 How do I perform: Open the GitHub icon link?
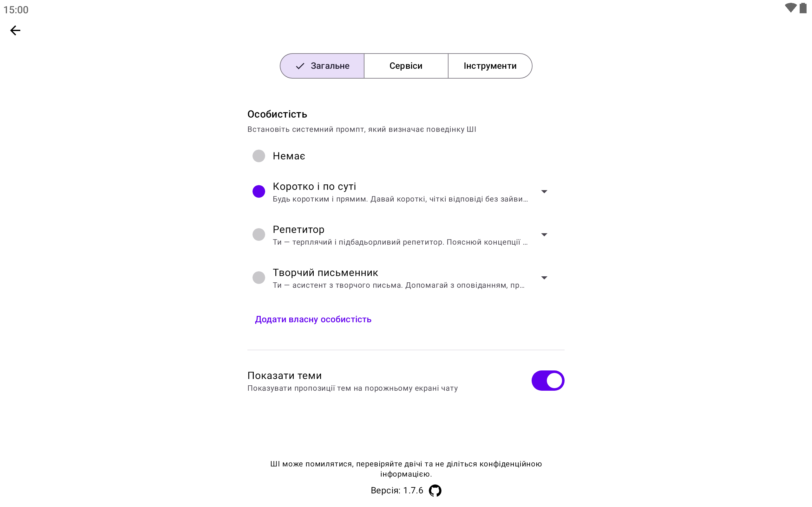click(435, 491)
